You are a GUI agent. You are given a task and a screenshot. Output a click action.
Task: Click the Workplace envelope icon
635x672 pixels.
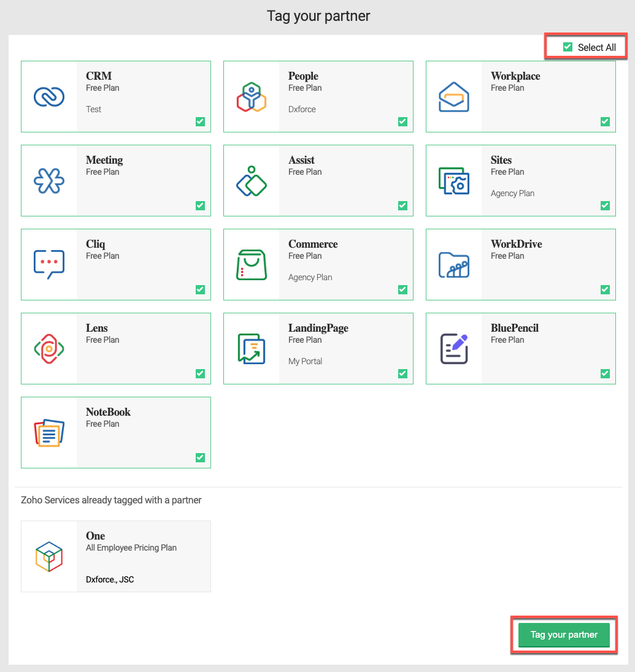click(453, 97)
